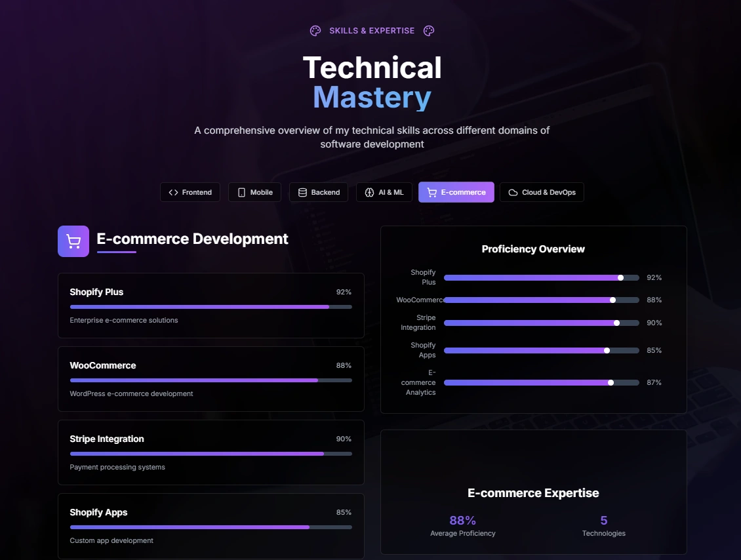The width and height of the screenshot is (741, 560).
Task: Click the 85% value in Shopify Apps card
Action: click(344, 512)
